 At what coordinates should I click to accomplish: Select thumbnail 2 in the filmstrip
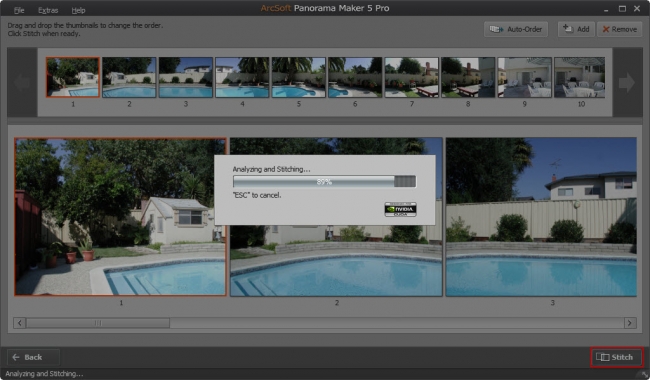tap(129, 77)
